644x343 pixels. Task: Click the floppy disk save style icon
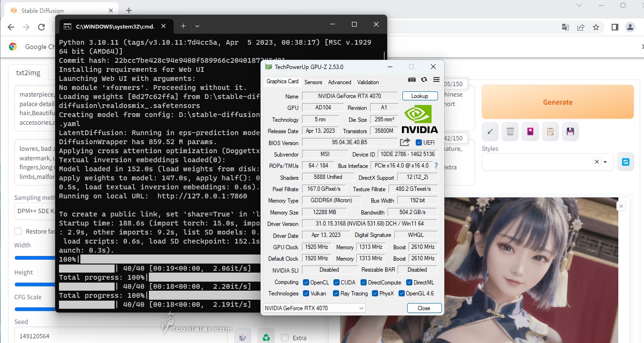(x=570, y=131)
